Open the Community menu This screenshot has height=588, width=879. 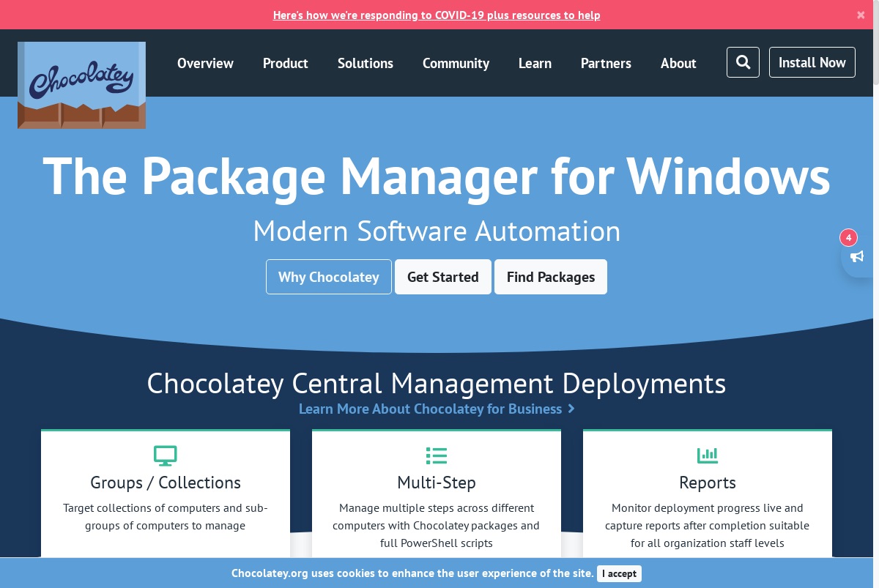tap(456, 63)
